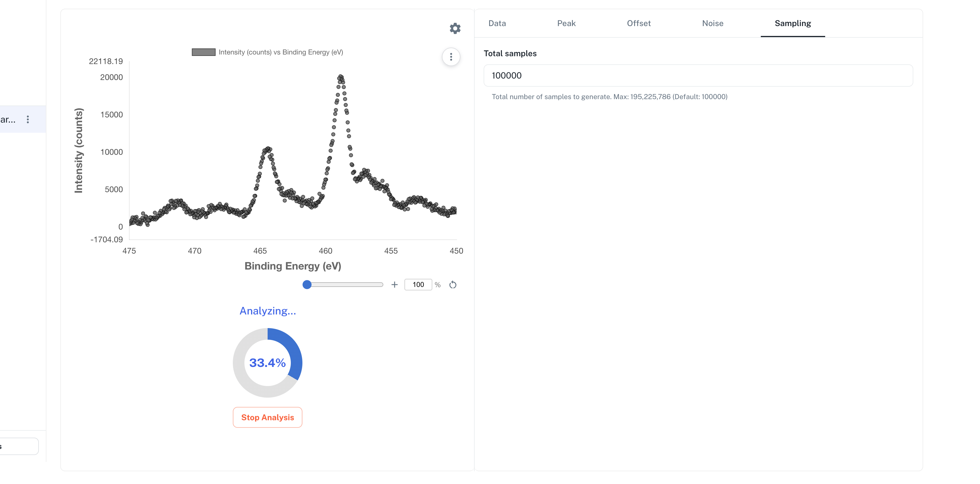
Task: Click the Analyzing... status text
Action: tap(267, 311)
